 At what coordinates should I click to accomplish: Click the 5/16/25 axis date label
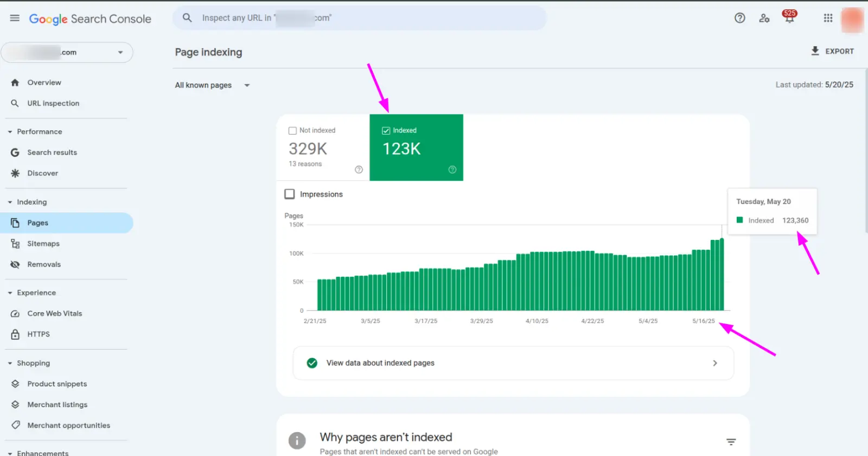tap(704, 321)
